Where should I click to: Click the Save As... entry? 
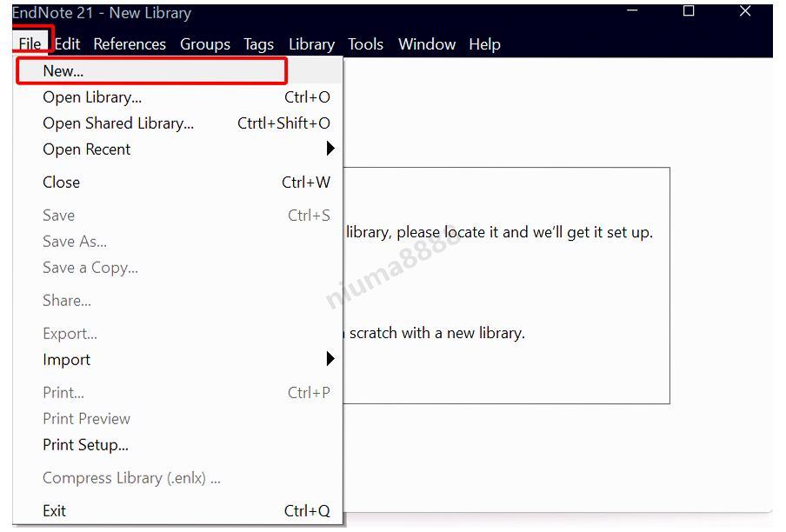click(178, 241)
